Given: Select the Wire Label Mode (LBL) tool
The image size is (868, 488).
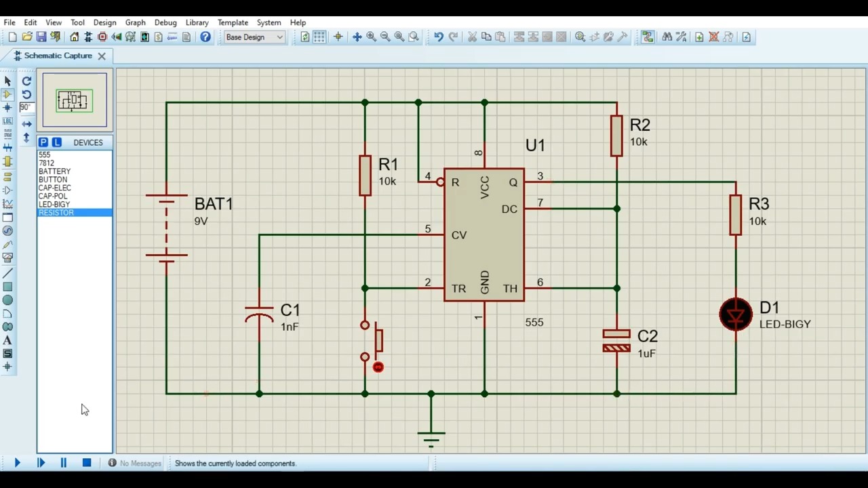Looking at the screenshot, I should [7, 121].
